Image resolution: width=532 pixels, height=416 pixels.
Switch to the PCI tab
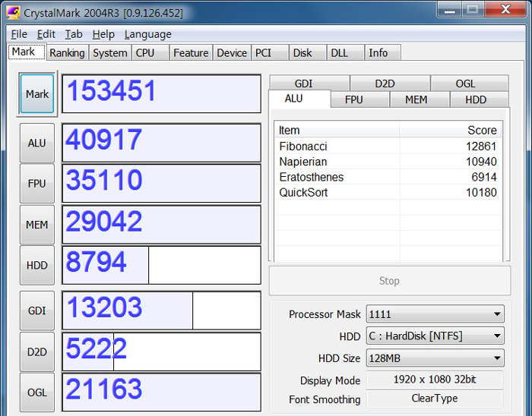[270, 53]
